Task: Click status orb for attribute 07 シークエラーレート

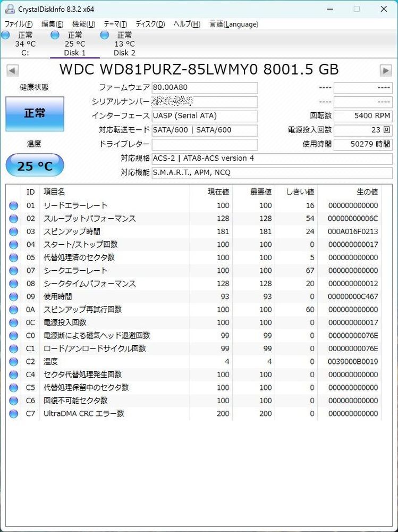Action: [14, 271]
